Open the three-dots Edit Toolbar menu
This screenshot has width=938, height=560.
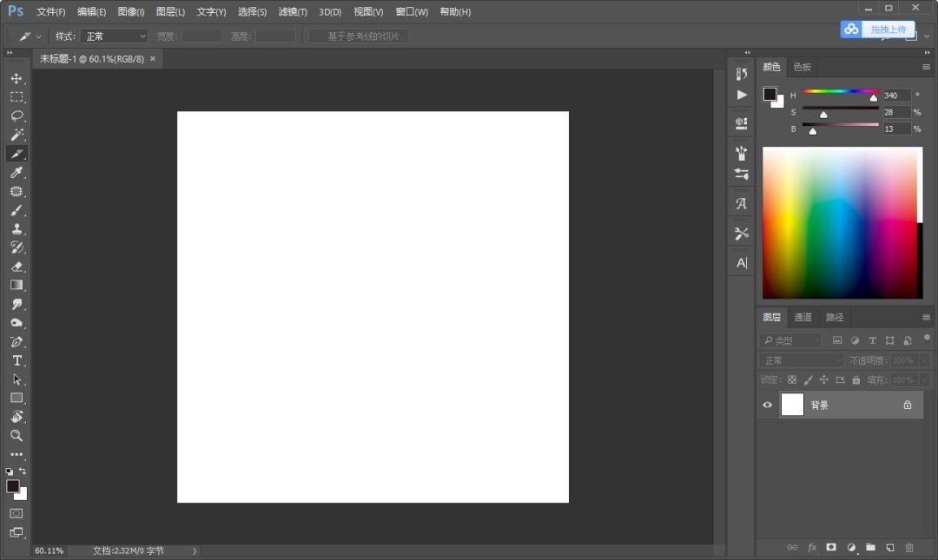tap(17, 455)
